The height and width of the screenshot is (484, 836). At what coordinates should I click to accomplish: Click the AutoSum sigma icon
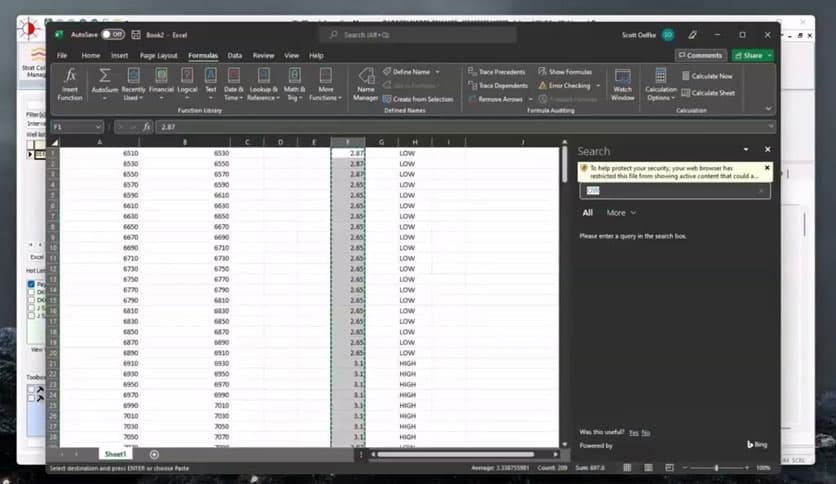click(x=104, y=75)
